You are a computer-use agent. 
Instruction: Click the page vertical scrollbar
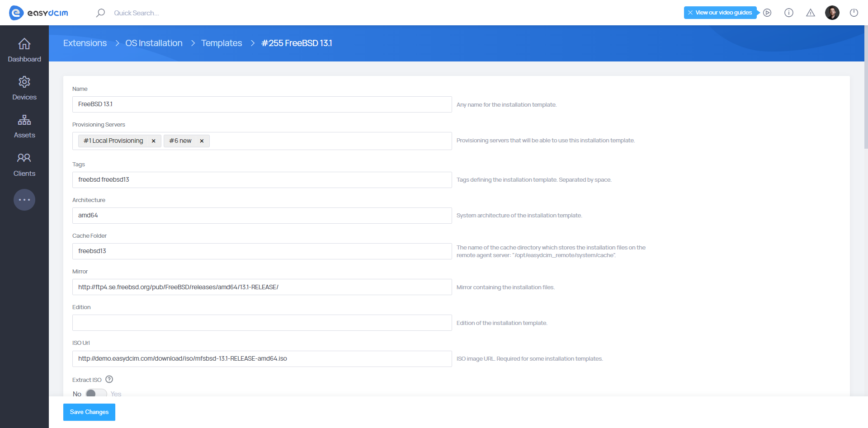(866, 87)
